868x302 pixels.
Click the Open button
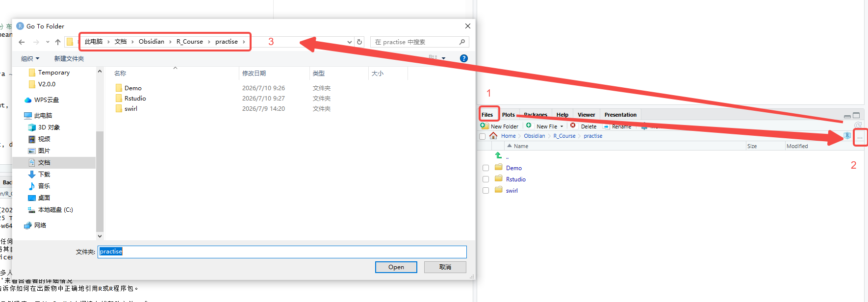pos(396,267)
